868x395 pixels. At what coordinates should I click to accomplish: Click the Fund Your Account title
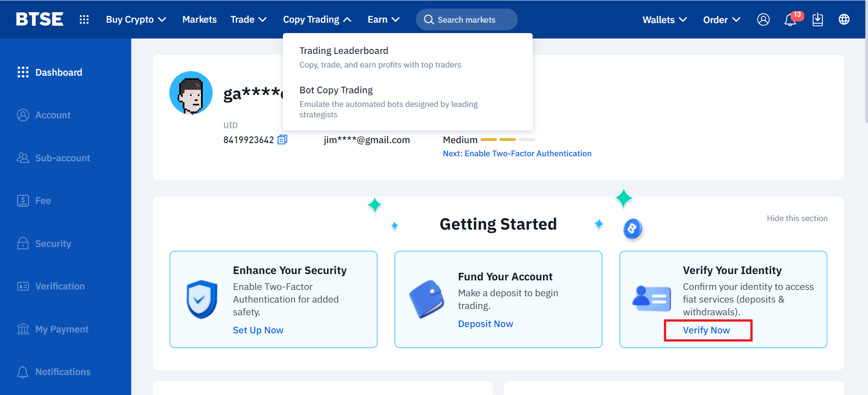[505, 277]
